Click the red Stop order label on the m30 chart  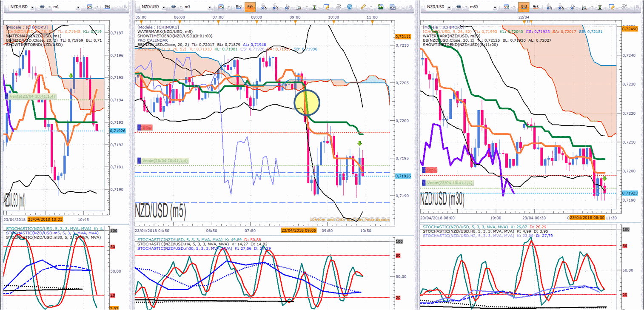pyautogui.click(x=430, y=170)
